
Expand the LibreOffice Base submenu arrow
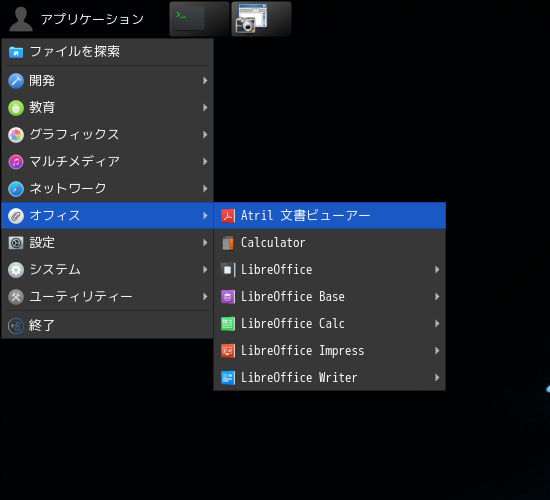[x=437, y=297]
